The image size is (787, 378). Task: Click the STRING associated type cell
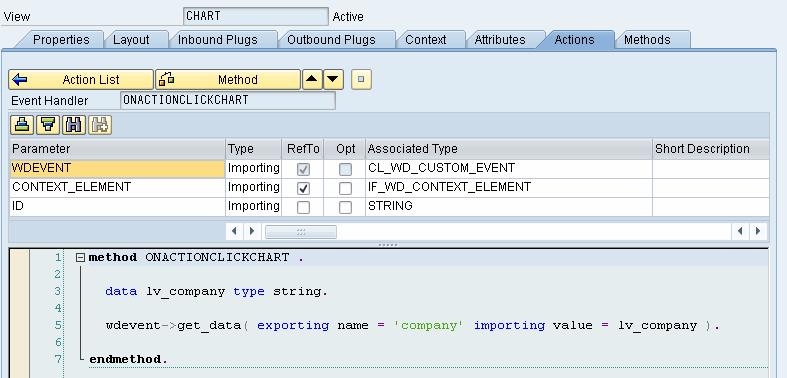[509, 206]
